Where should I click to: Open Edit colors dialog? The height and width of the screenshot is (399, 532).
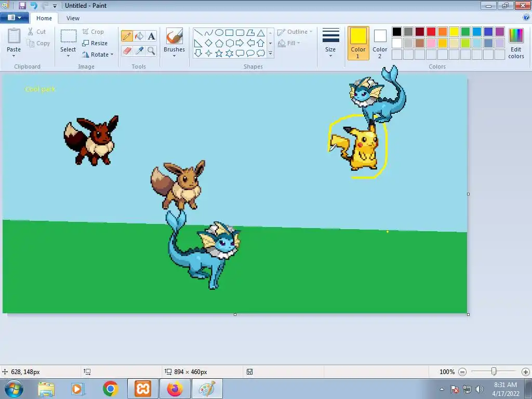click(516, 43)
